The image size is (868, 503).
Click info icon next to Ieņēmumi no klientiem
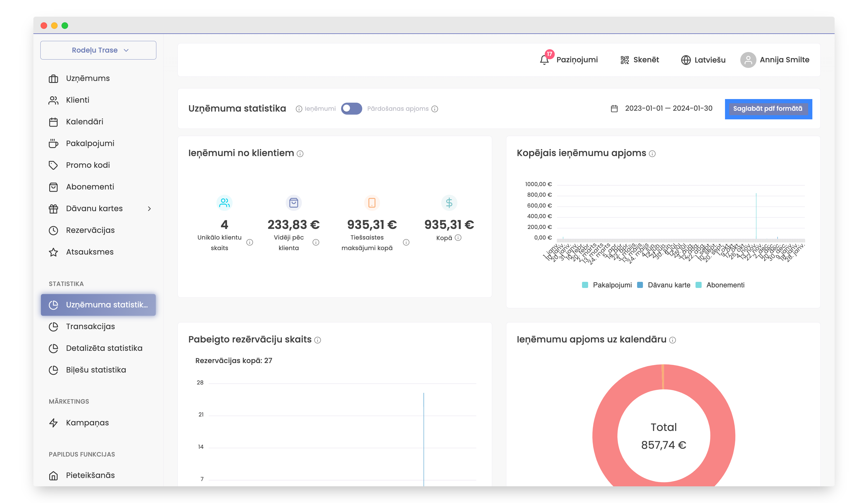coord(300,154)
